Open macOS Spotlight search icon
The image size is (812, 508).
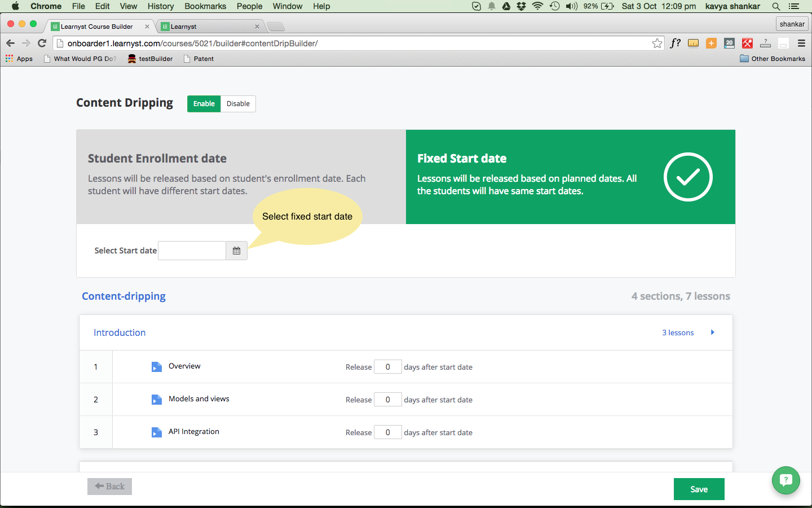coord(776,6)
